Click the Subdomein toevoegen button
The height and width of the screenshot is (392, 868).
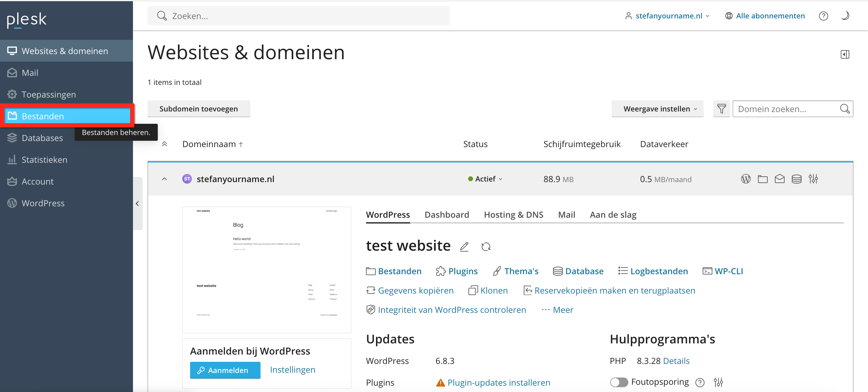[x=199, y=109]
